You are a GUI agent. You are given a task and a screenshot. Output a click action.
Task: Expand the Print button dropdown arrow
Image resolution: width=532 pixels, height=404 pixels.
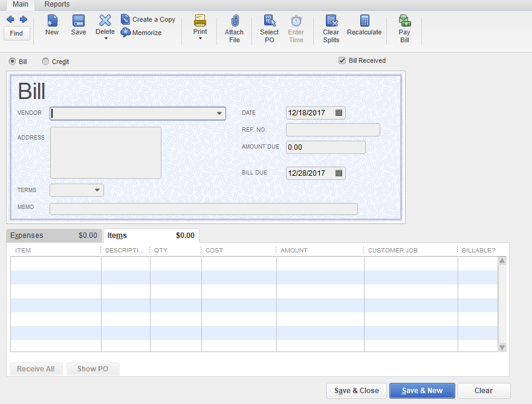coord(200,39)
